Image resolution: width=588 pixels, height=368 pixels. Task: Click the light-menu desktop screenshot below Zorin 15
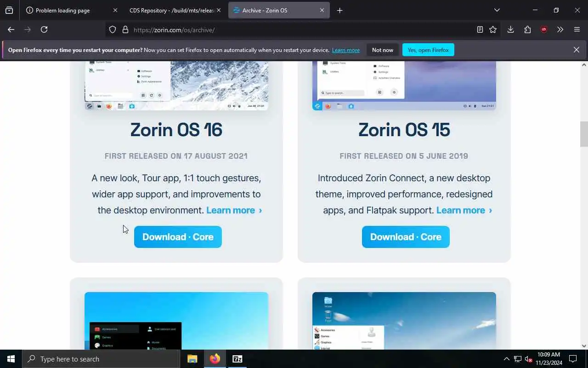point(404,321)
